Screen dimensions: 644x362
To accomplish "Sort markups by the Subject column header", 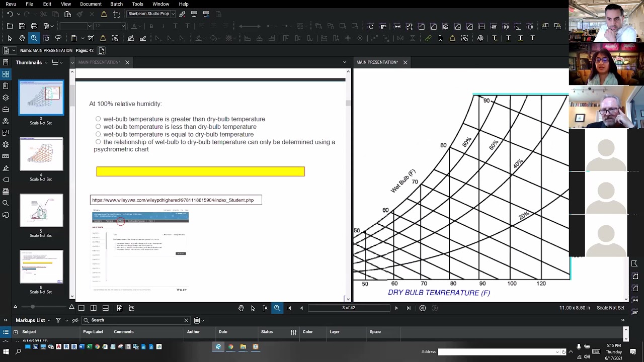I will click(29, 332).
